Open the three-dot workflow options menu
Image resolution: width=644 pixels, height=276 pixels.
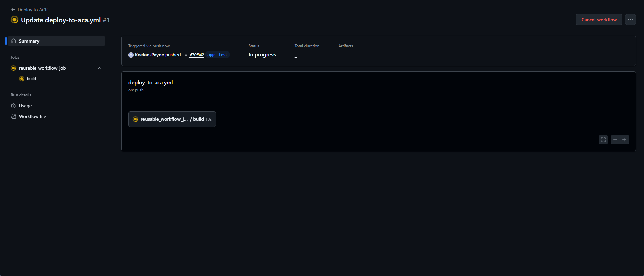tap(630, 20)
